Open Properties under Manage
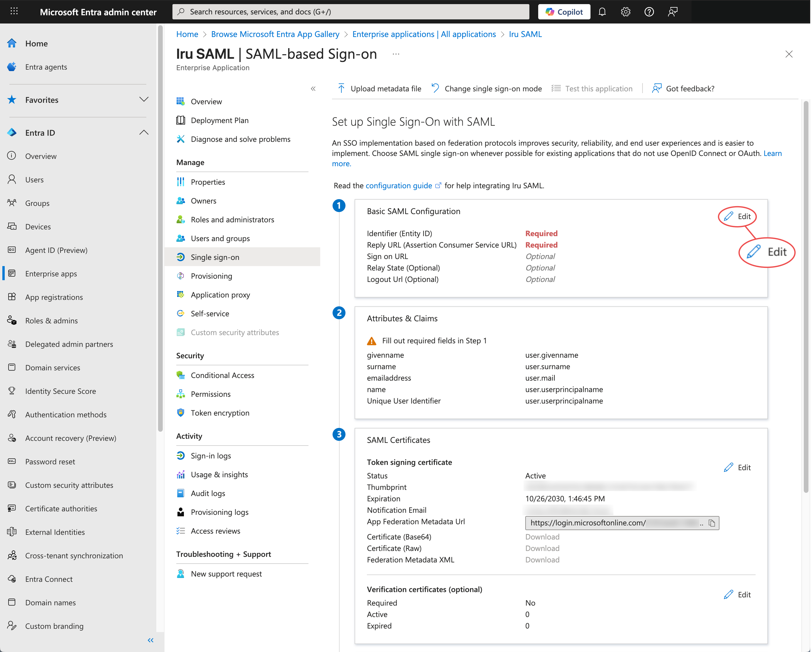812x652 pixels. (207, 182)
